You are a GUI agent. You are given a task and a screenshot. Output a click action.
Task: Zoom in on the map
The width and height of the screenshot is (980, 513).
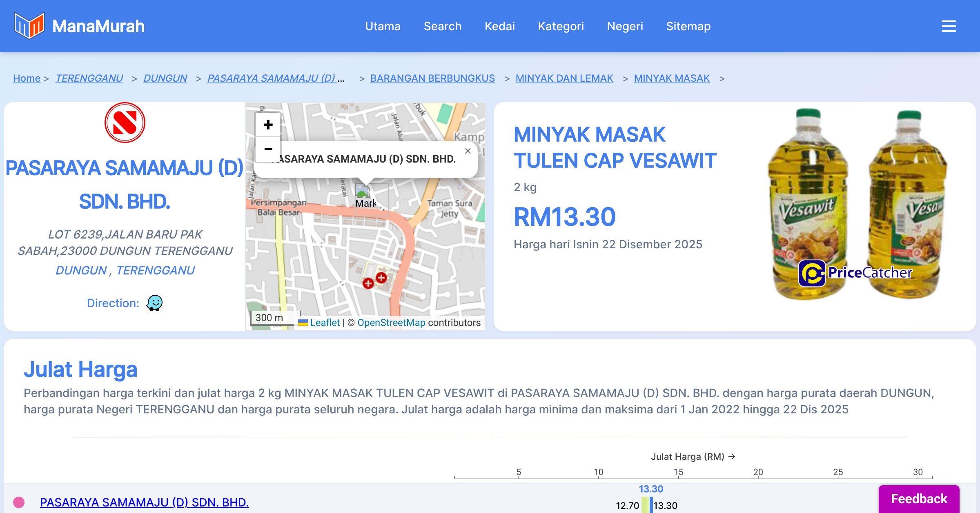click(x=268, y=125)
